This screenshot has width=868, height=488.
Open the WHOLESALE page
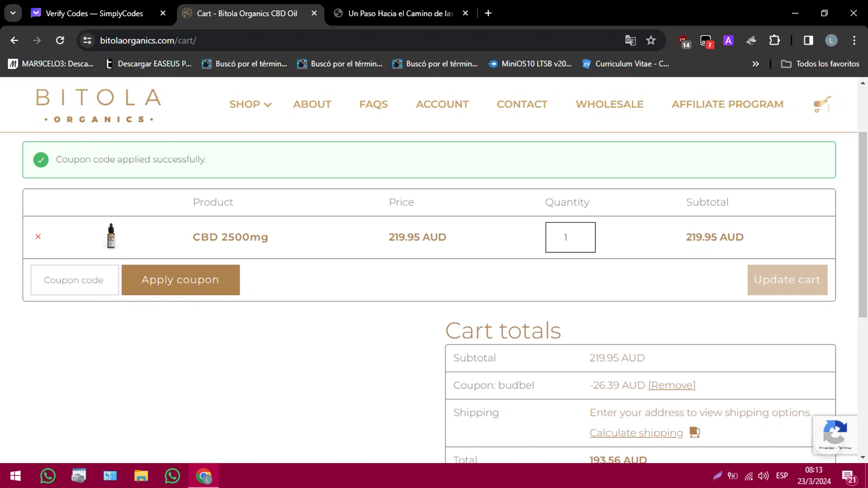[x=609, y=104]
